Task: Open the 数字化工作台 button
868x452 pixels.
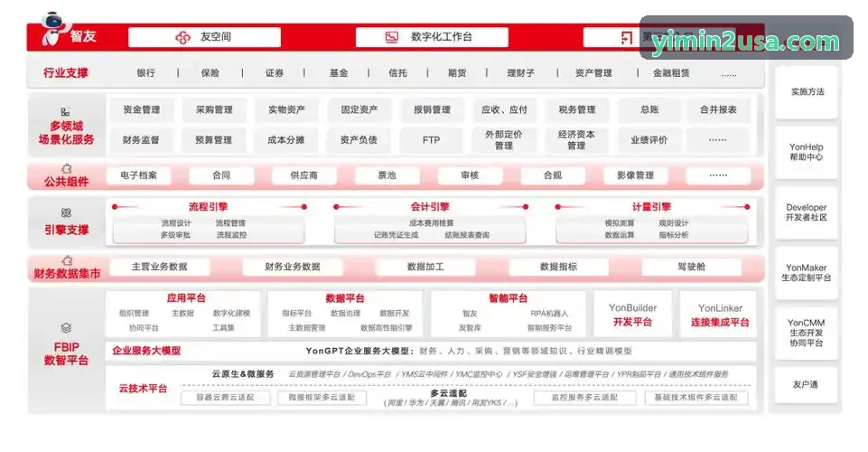Action: click(x=432, y=37)
